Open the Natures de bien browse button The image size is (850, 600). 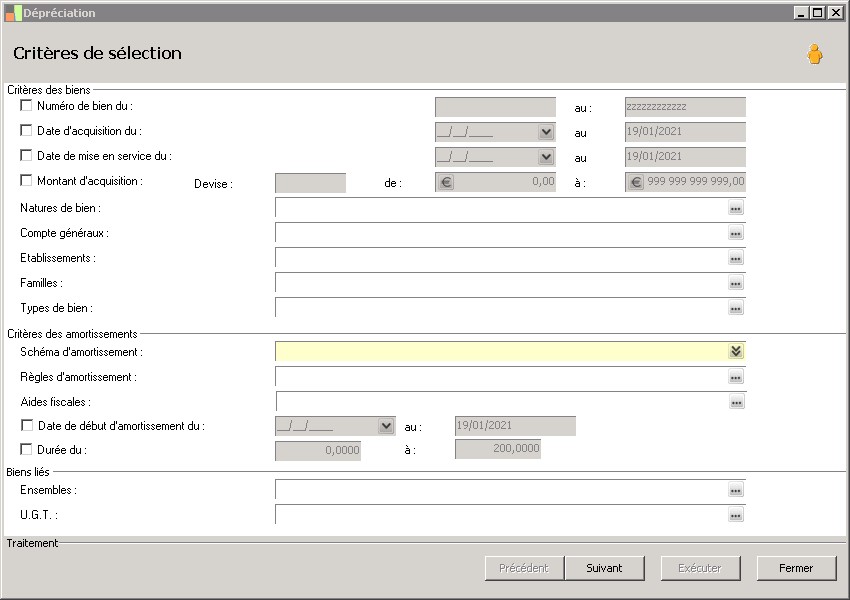[736, 208]
